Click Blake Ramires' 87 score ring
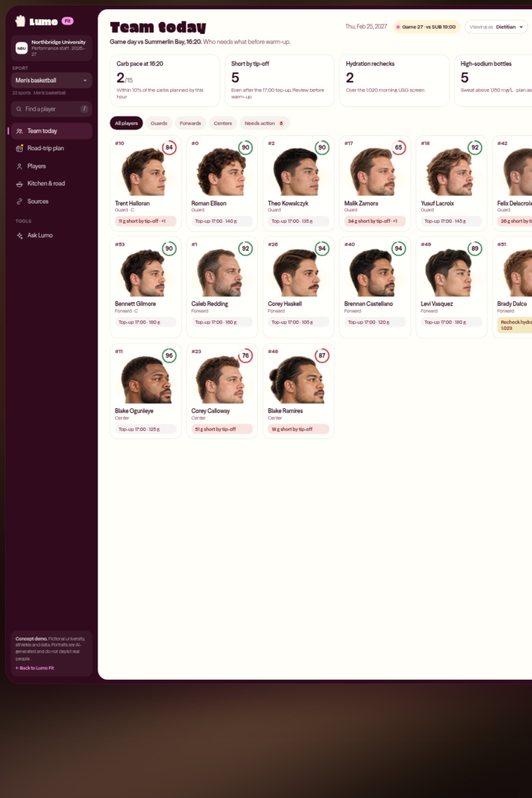This screenshot has height=798, width=532. click(x=322, y=355)
